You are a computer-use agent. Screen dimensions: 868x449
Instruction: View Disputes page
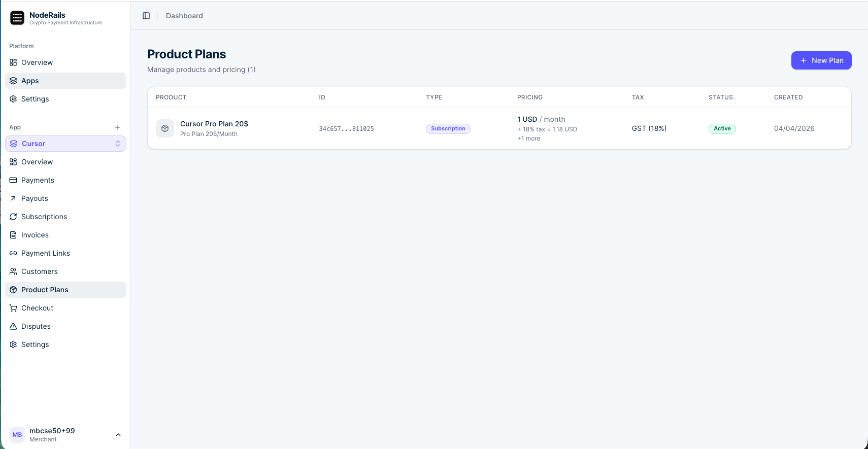tap(66, 326)
